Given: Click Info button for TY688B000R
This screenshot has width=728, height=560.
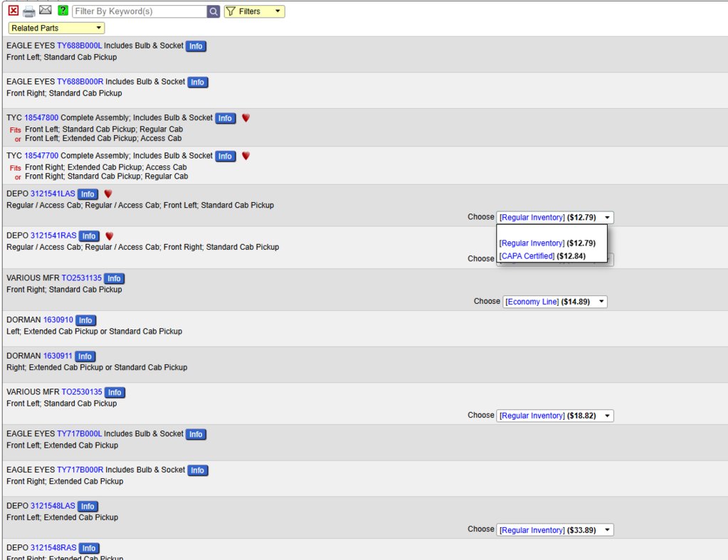Looking at the screenshot, I should (x=197, y=83).
